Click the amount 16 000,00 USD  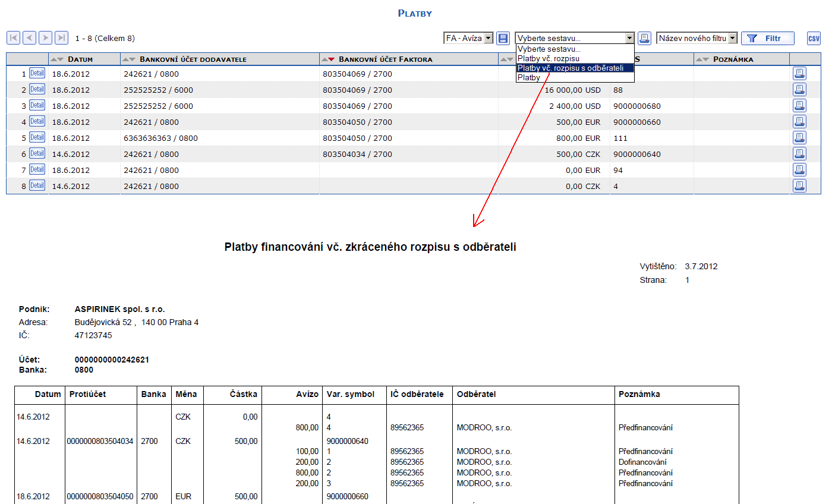pyautogui.click(x=572, y=90)
